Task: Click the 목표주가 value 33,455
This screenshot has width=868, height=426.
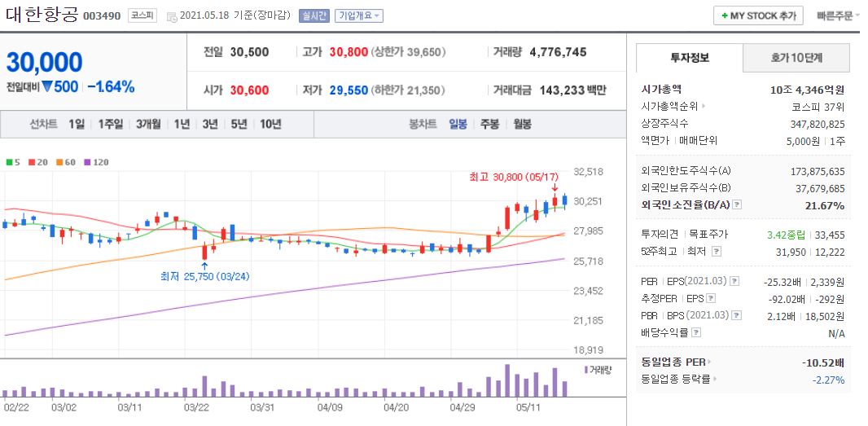Action: pyautogui.click(x=830, y=235)
